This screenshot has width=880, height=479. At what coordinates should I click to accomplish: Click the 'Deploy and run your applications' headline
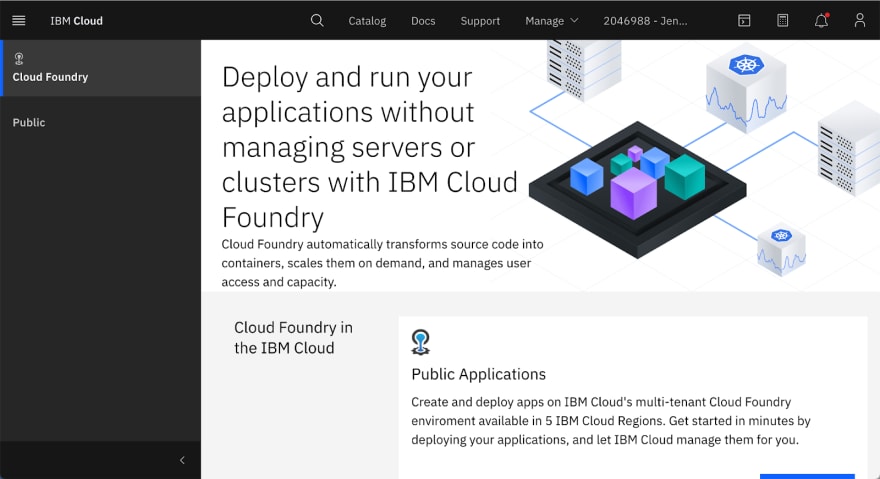(369, 147)
